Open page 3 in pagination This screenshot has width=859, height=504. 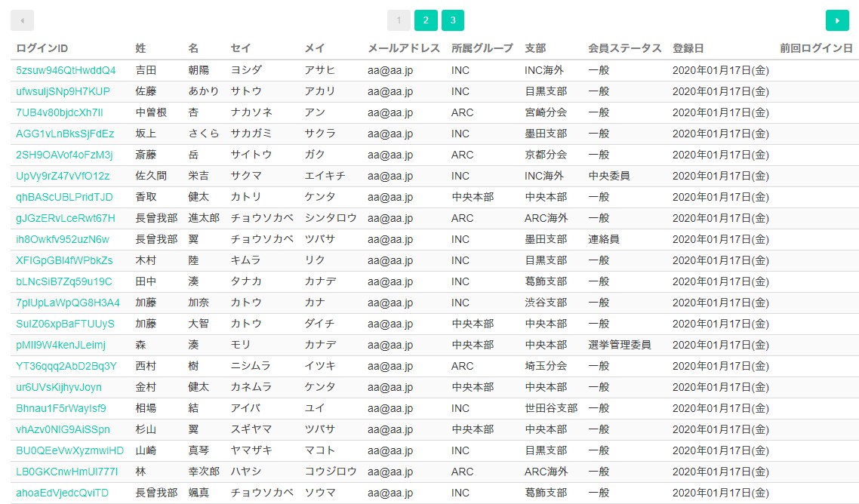point(453,20)
